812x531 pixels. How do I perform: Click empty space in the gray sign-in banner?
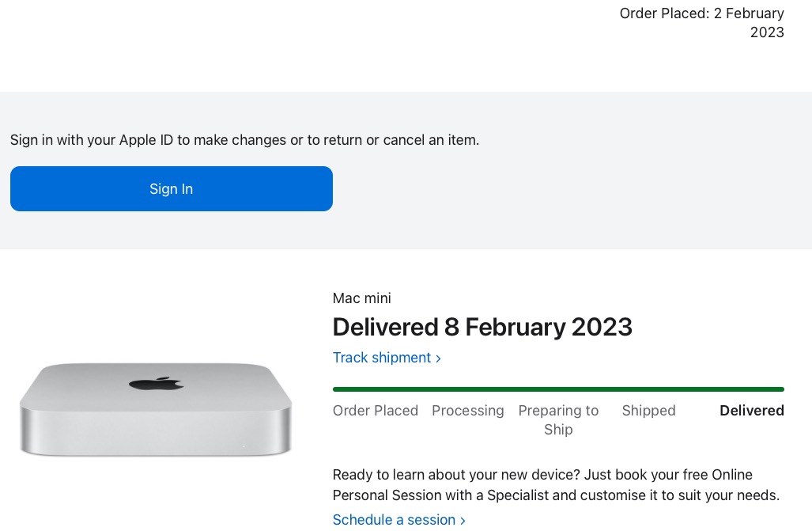(x=593, y=198)
